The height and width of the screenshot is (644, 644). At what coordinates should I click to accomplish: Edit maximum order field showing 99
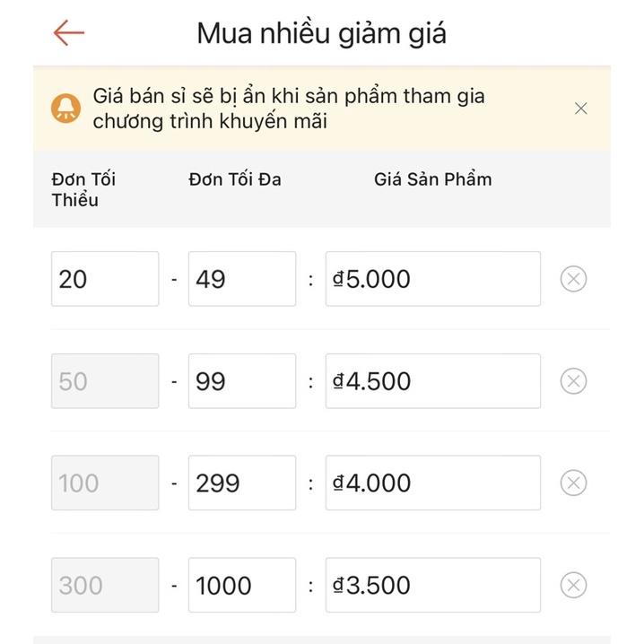click(242, 381)
